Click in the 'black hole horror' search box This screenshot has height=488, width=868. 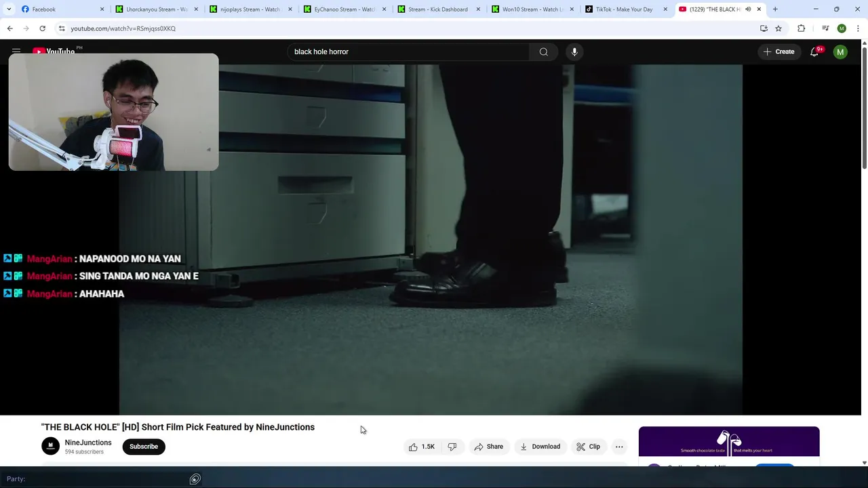[408, 52]
